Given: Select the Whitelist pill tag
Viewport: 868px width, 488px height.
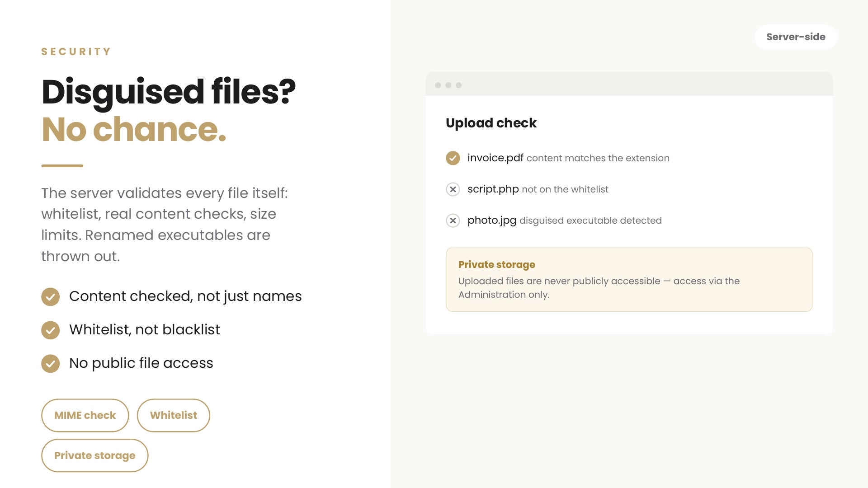Looking at the screenshot, I should pyautogui.click(x=174, y=415).
